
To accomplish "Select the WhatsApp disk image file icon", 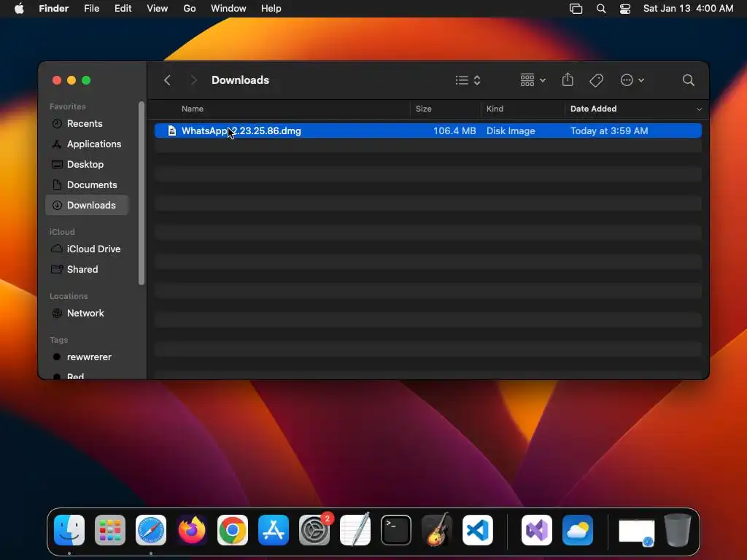I will [172, 131].
